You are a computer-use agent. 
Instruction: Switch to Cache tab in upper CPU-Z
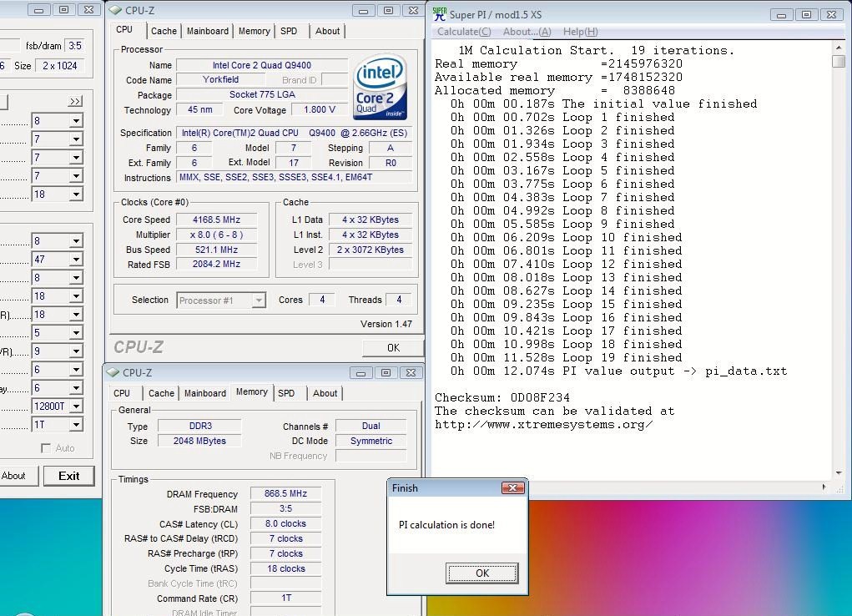164,31
